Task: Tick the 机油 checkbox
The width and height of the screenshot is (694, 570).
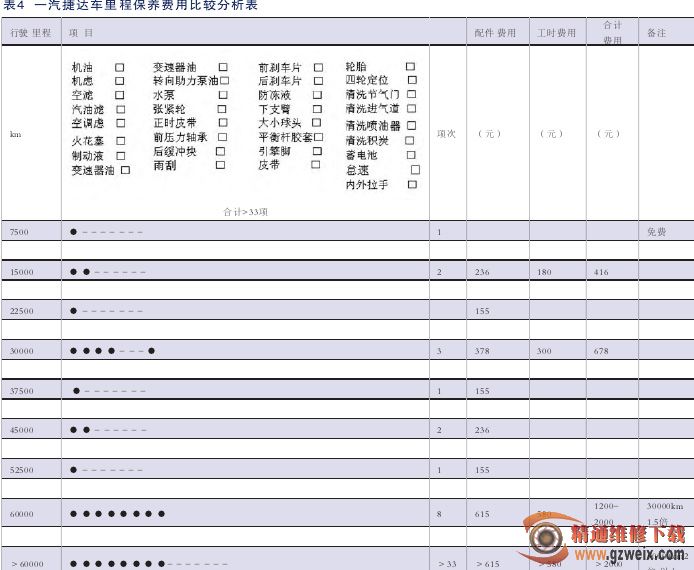Action: pyautogui.click(x=120, y=67)
